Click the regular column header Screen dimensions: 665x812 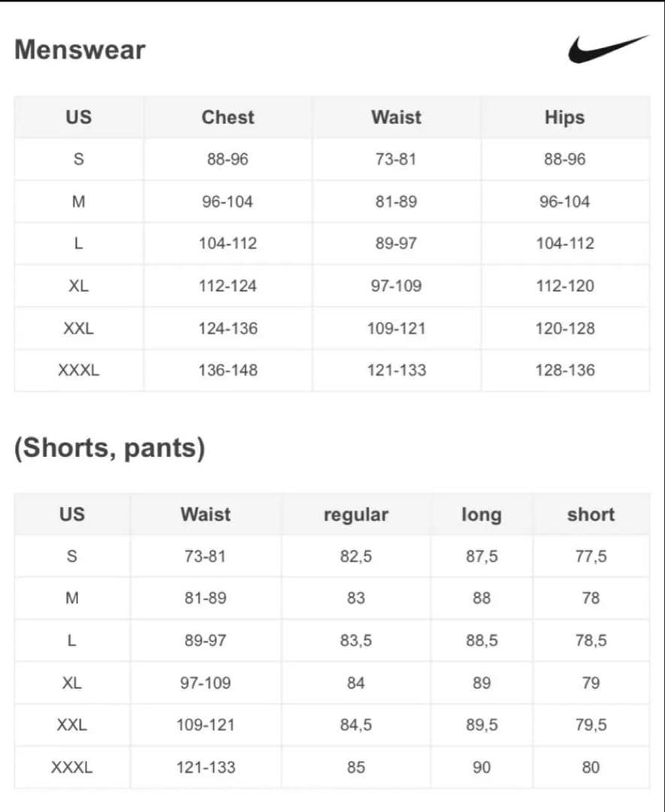point(356,514)
